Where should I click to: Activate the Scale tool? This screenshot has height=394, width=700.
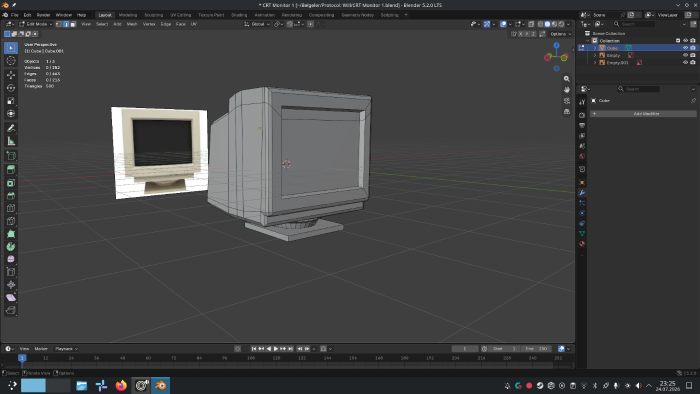tap(11, 101)
